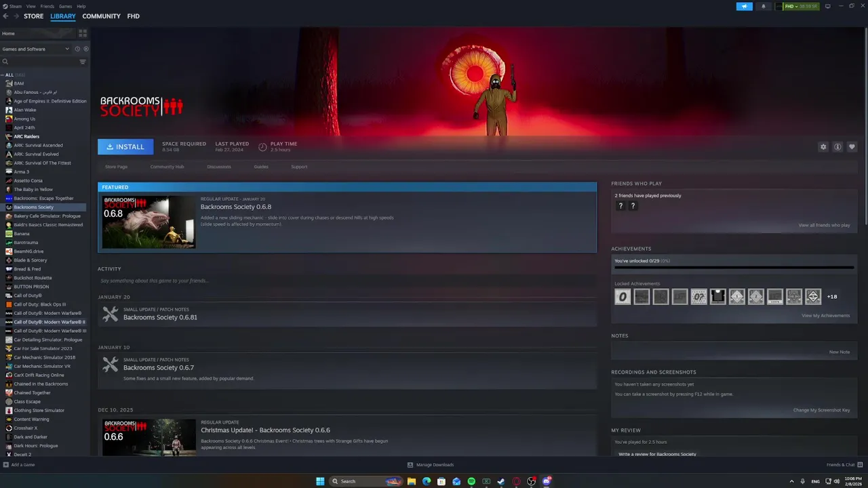
Task: Open the Support tab
Action: [x=299, y=167]
